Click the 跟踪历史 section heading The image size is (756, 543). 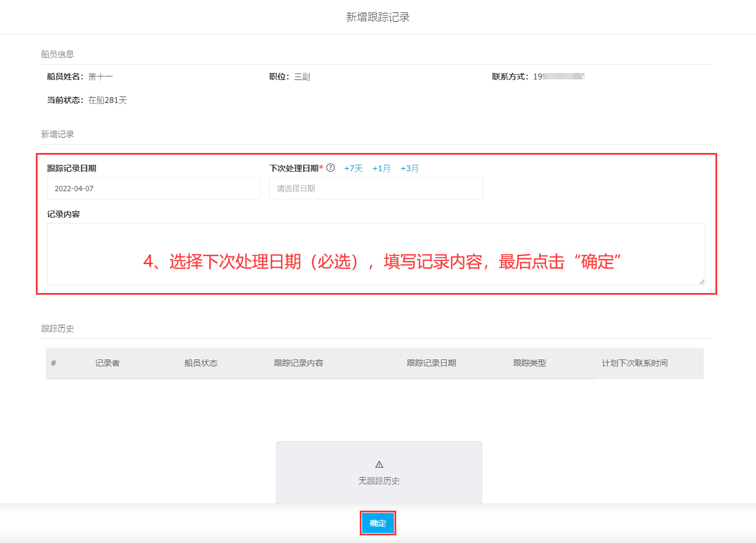58,328
